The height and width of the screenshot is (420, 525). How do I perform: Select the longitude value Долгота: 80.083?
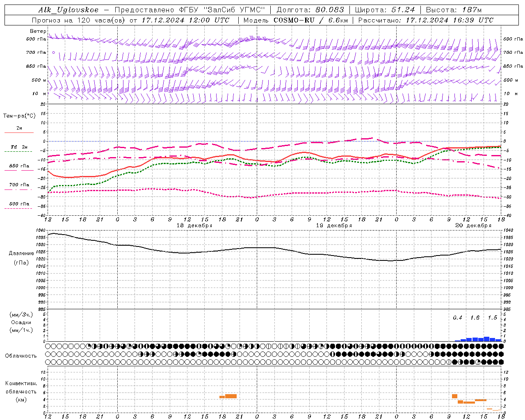[x=310, y=10]
